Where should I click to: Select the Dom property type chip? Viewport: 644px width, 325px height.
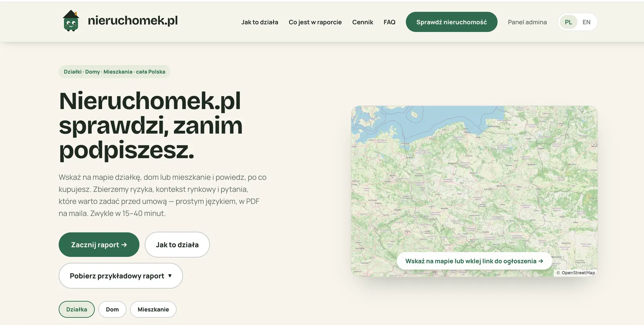(112, 309)
